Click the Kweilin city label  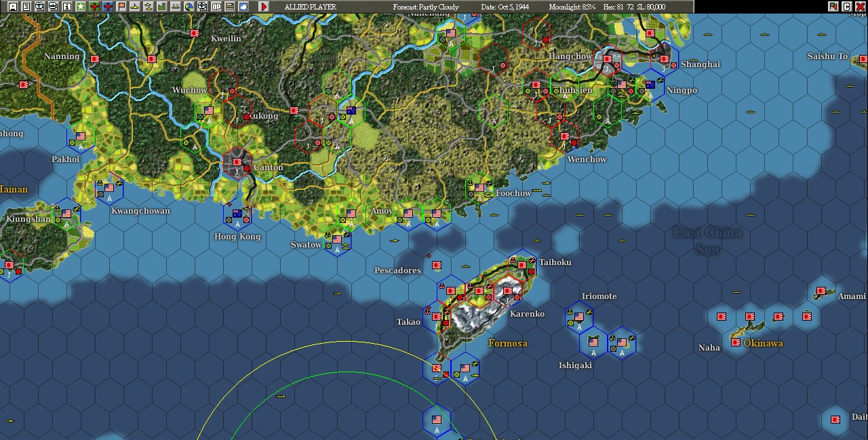coord(226,39)
